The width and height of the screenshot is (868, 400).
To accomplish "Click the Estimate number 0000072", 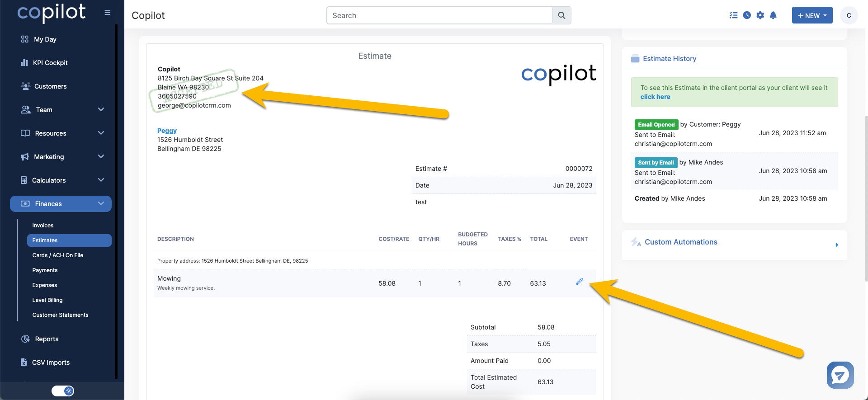I will point(579,169).
